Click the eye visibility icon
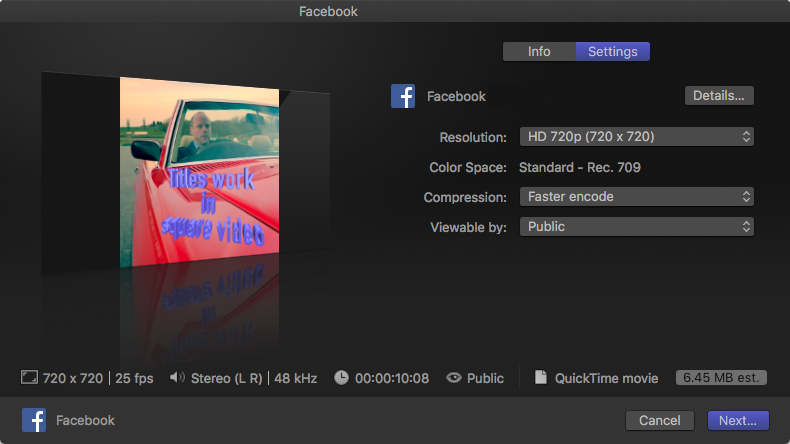 pyautogui.click(x=453, y=377)
